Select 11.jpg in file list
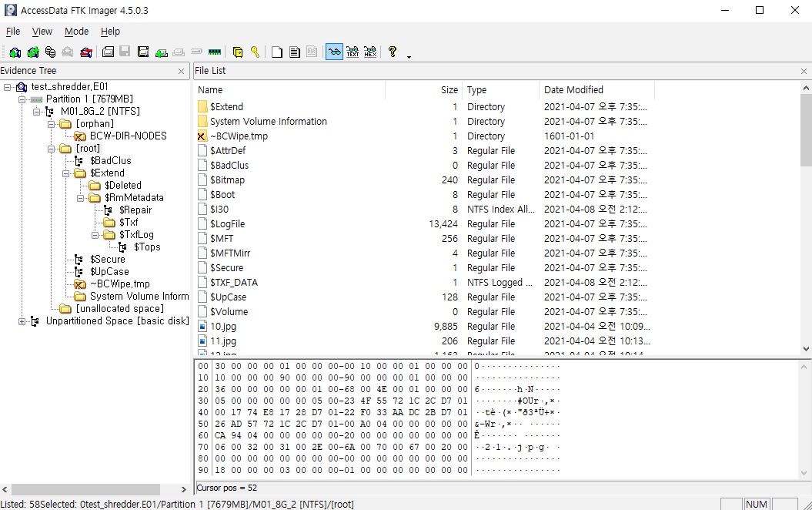The image size is (812, 510). point(222,341)
